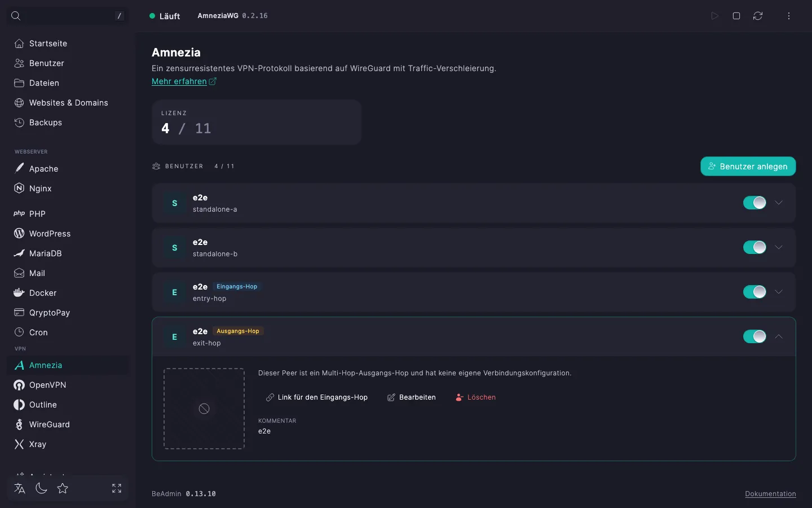Stop the AmneziaWG service
Image resolution: width=812 pixels, height=508 pixels.
pyautogui.click(x=736, y=16)
